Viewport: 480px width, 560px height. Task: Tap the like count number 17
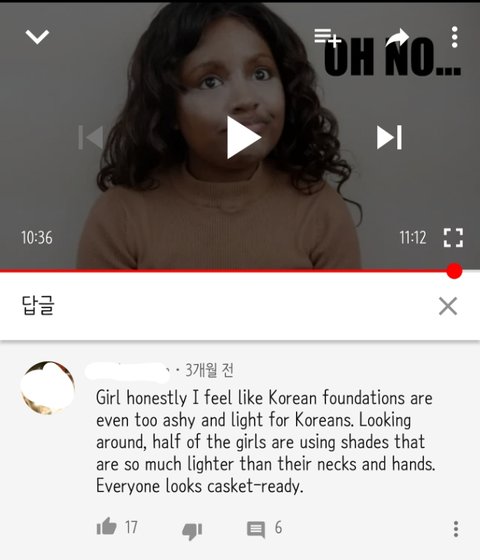point(131,528)
